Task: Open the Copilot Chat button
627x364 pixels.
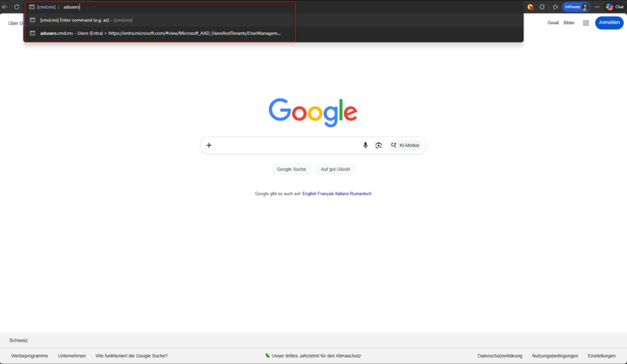Action: click(x=615, y=7)
